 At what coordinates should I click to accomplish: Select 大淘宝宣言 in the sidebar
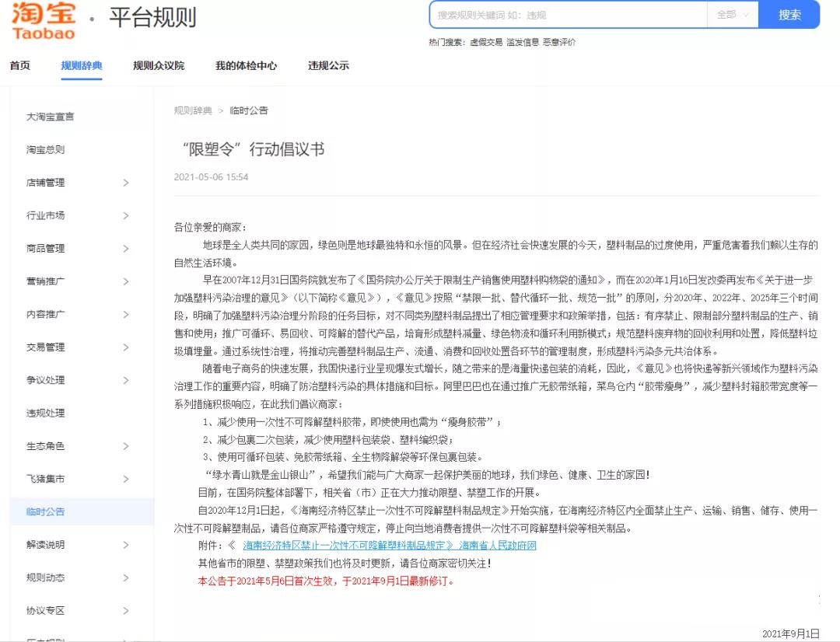tap(49, 116)
